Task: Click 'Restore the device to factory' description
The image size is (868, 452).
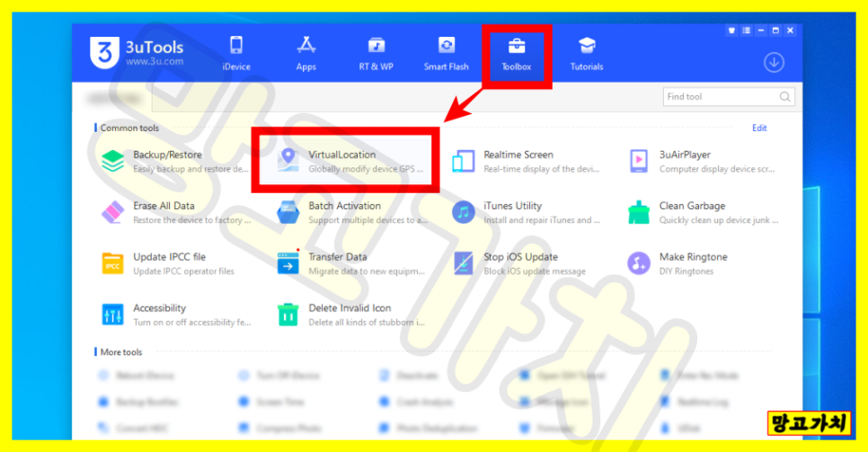Action: click(191, 220)
